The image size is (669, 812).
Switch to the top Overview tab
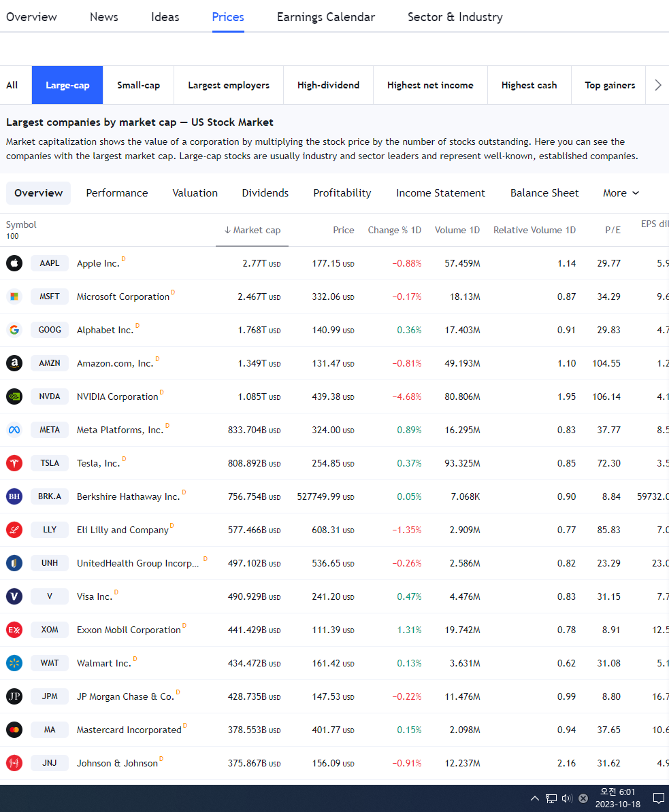tap(31, 16)
